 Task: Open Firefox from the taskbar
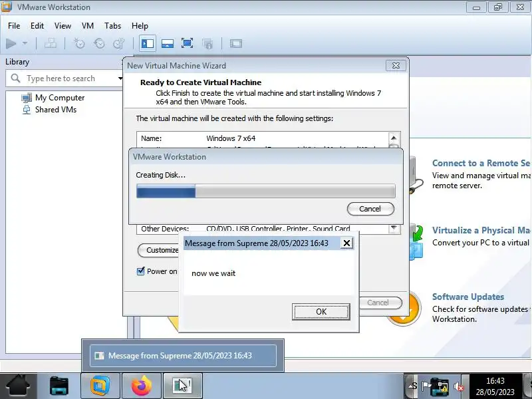coord(142,386)
